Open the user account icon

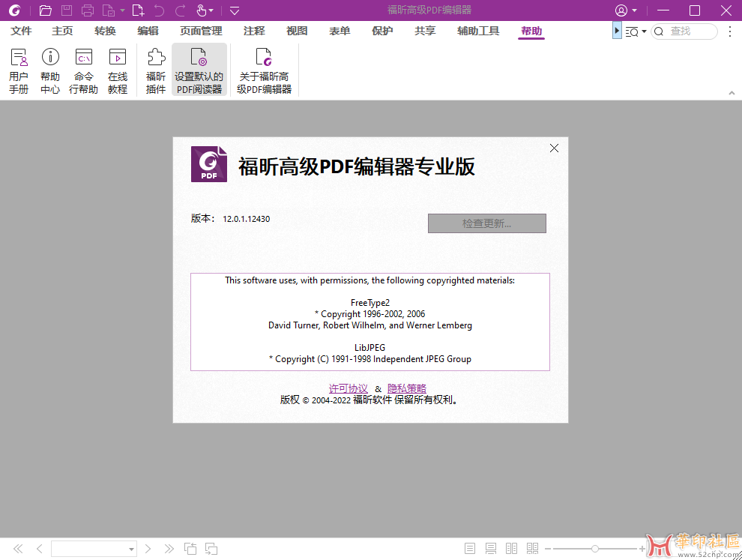(x=621, y=10)
